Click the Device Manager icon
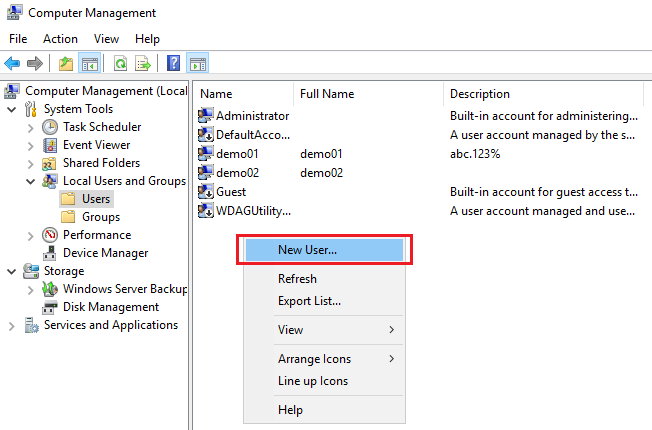The height and width of the screenshot is (430, 652). [x=50, y=253]
